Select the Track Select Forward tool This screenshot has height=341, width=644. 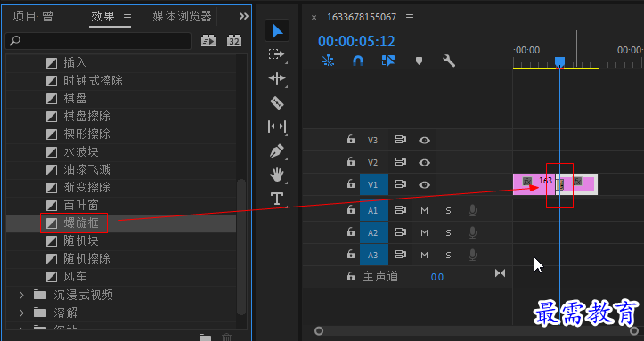click(x=277, y=54)
